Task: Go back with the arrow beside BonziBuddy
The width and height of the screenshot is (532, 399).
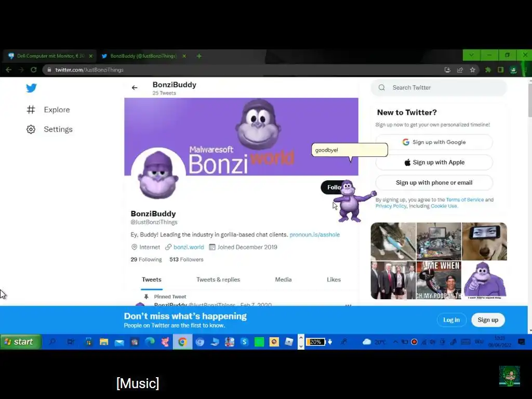Action: [x=135, y=88]
